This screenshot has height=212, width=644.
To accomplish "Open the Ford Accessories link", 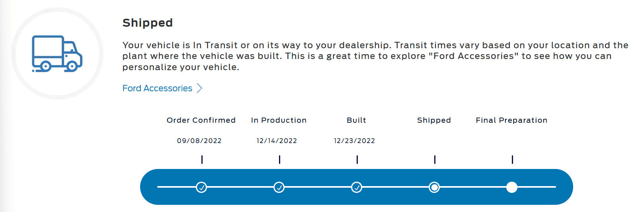I will 157,88.
